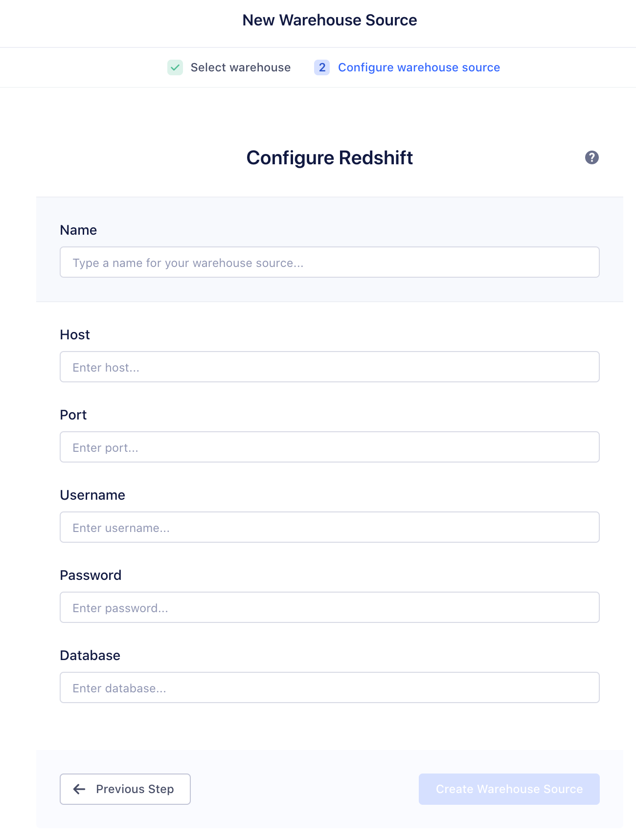
Task: Click into the Enter host field
Action: (x=329, y=367)
